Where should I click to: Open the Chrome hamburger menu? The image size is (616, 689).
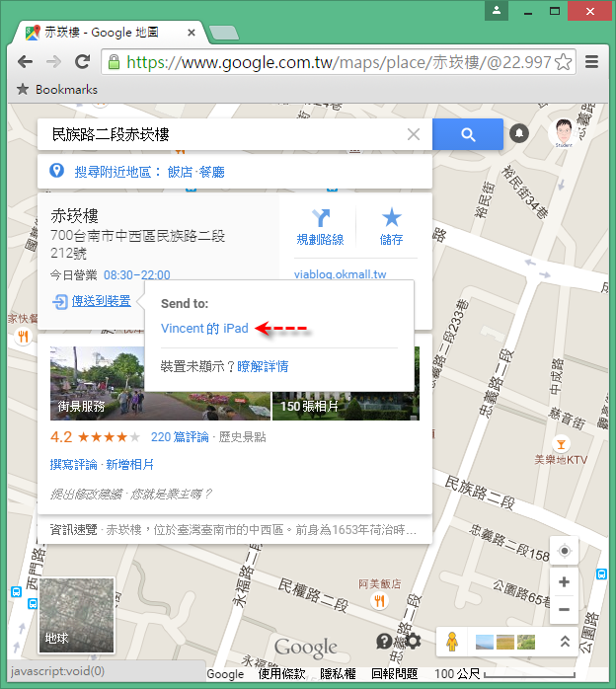pos(592,62)
